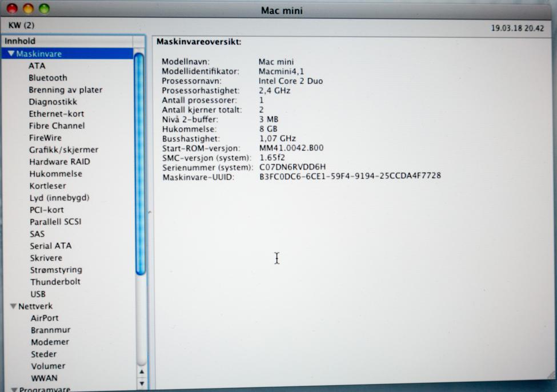Select Thunderbolt entry
Screen dimensions: 557x392
55,282
